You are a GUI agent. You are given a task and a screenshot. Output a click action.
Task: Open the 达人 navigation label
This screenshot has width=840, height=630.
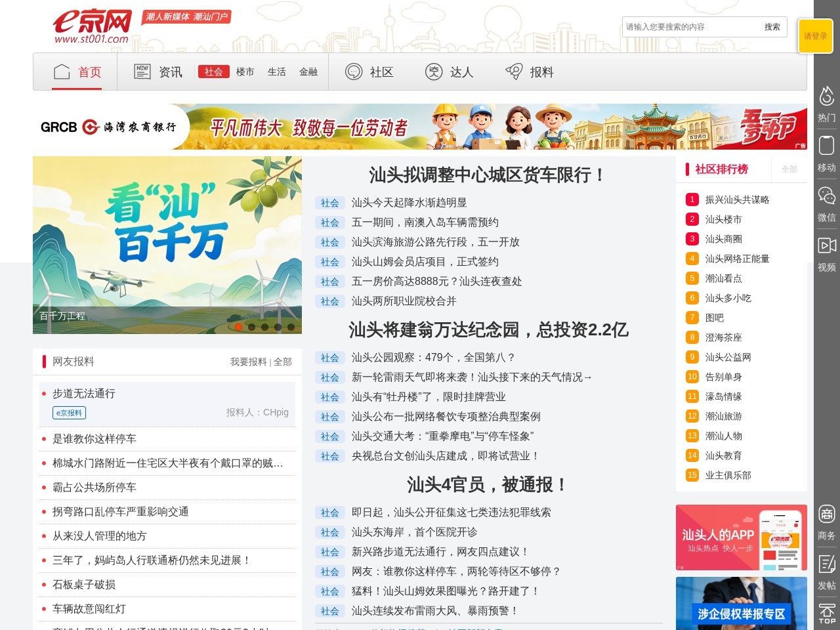pyautogui.click(x=461, y=72)
